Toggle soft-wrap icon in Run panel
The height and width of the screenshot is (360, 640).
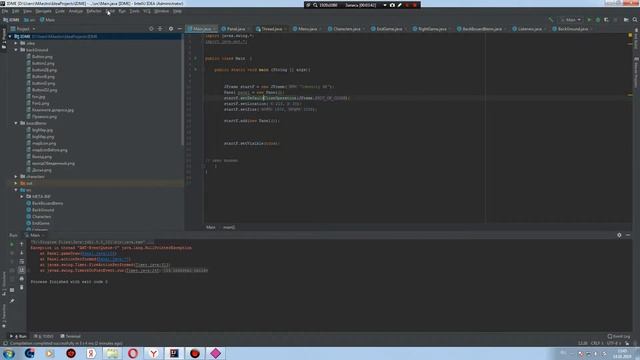click(x=22, y=262)
